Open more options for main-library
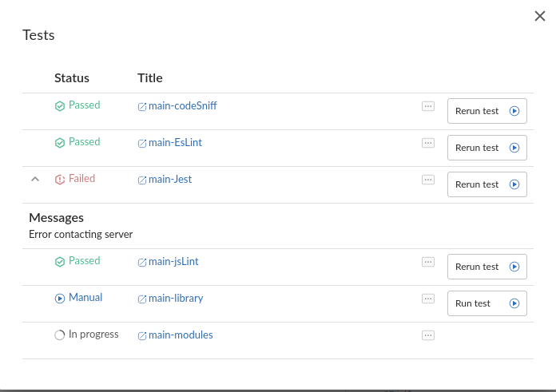Viewport: 556px width, 392px height. coord(428,299)
